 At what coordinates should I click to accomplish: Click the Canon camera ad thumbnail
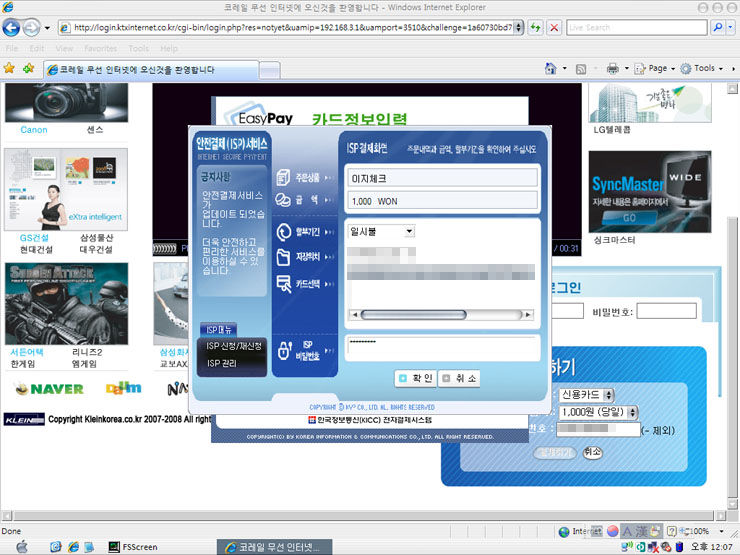point(66,103)
